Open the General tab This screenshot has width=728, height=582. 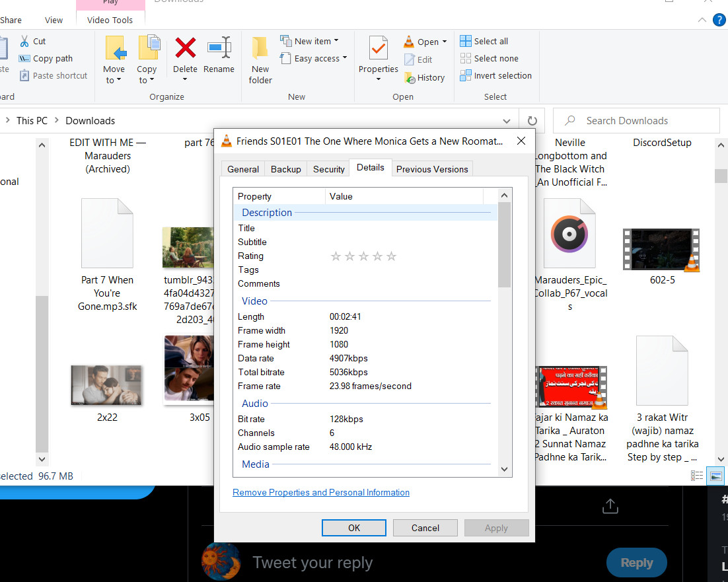click(x=243, y=169)
